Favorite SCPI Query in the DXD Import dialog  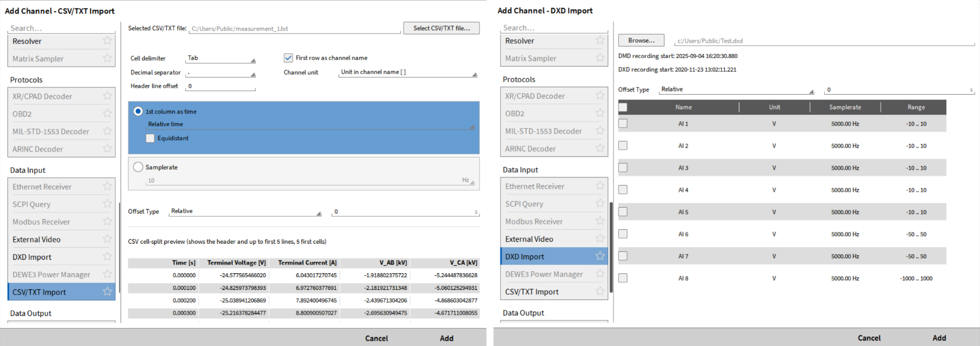[599, 204]
